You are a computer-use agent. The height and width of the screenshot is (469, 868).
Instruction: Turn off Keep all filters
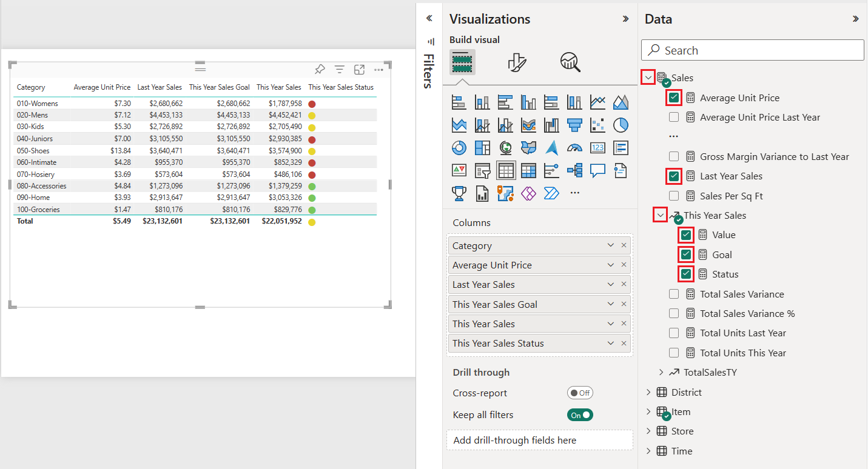click(x=580, y=414)
